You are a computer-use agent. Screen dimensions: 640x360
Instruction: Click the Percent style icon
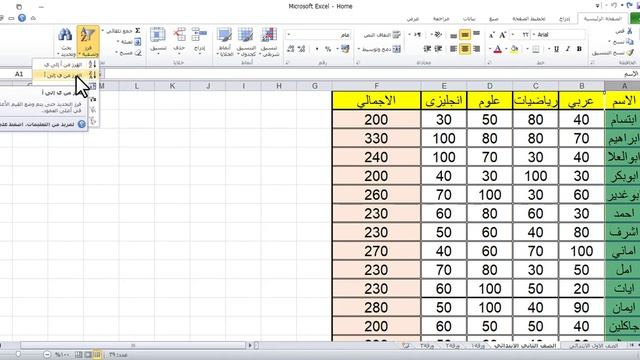tap(328, 49)
